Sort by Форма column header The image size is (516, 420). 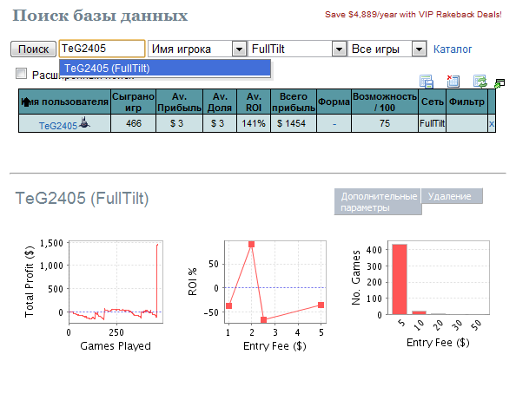[x=334, y=102]
